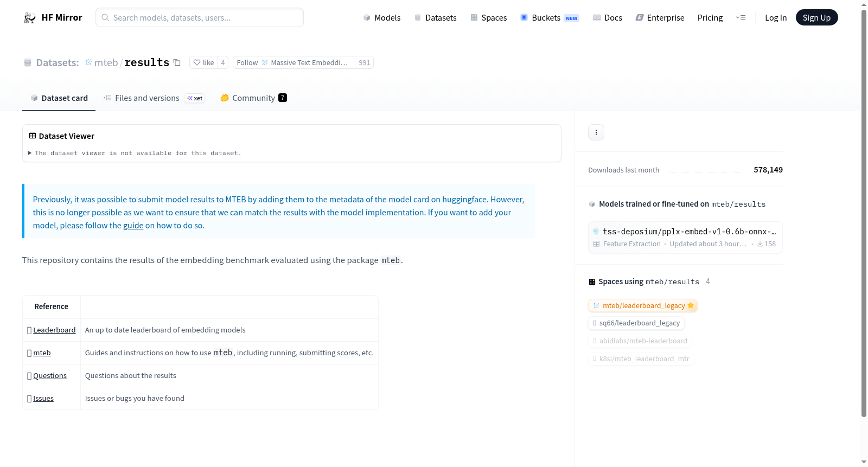868x467 pixels.
Task: Open the Leaderboard reference link
Action: tap(54, 330)
